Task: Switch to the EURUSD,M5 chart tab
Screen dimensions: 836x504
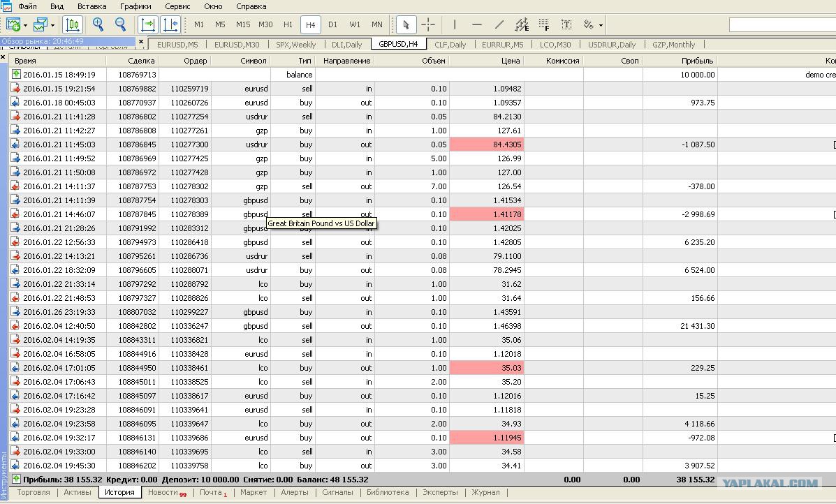Action: [177, 45]
